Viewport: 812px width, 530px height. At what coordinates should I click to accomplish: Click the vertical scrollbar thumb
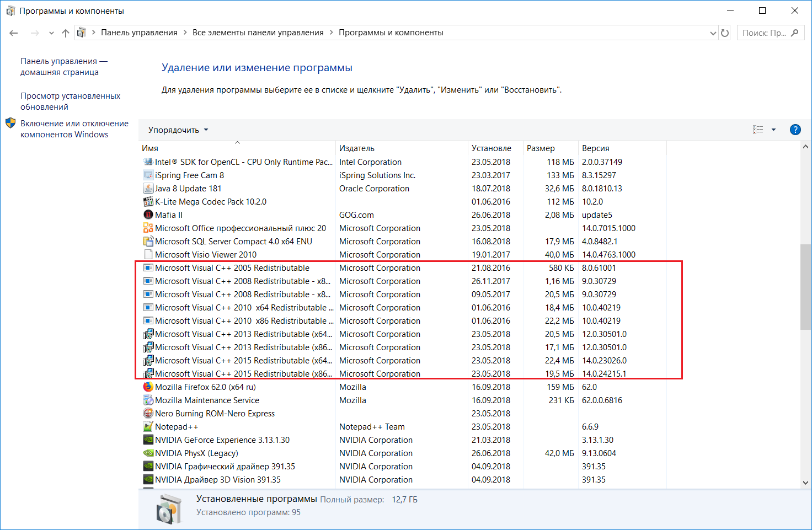(x=805, y=287)
